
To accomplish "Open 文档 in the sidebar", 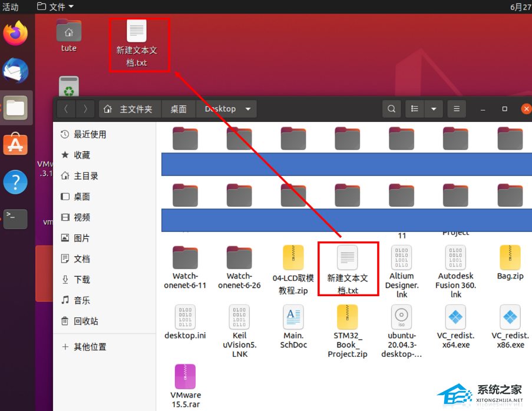I will click(x=104, y=258).
